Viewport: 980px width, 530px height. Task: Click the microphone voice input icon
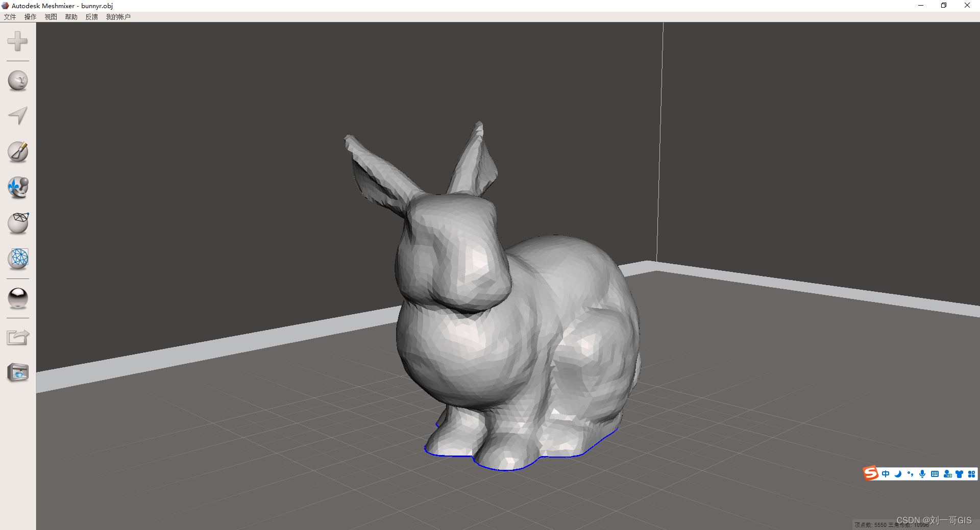tap(922, 474)
